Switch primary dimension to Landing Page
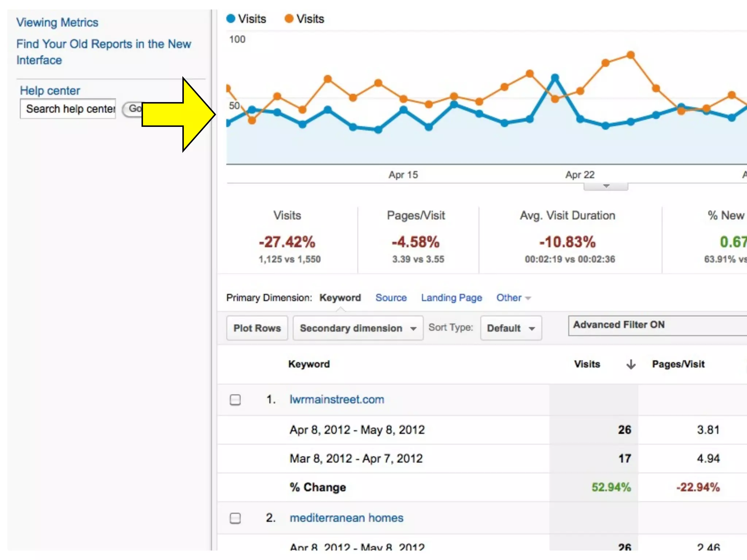Screen dimensions: 747x560 (x=451, y=298)
